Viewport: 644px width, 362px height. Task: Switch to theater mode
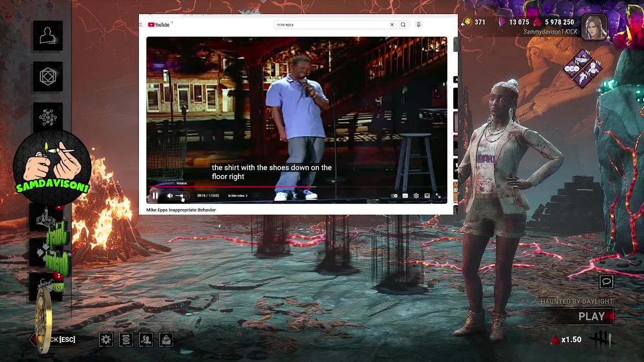[427, 196]
